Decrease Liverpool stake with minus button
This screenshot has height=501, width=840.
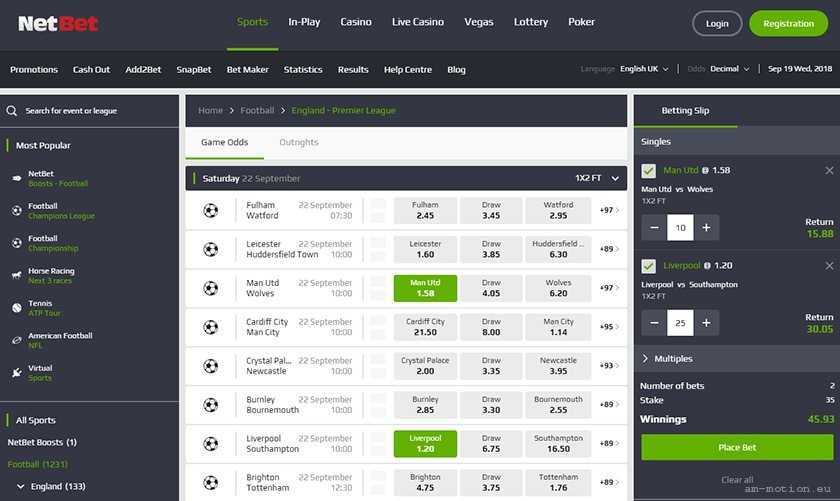(654, 323)
